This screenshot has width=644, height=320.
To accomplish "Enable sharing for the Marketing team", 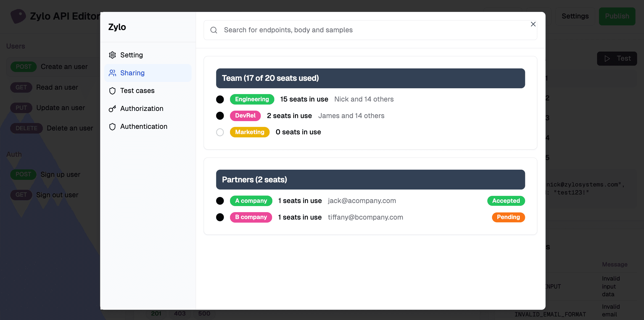I will (x=220, y=132).
